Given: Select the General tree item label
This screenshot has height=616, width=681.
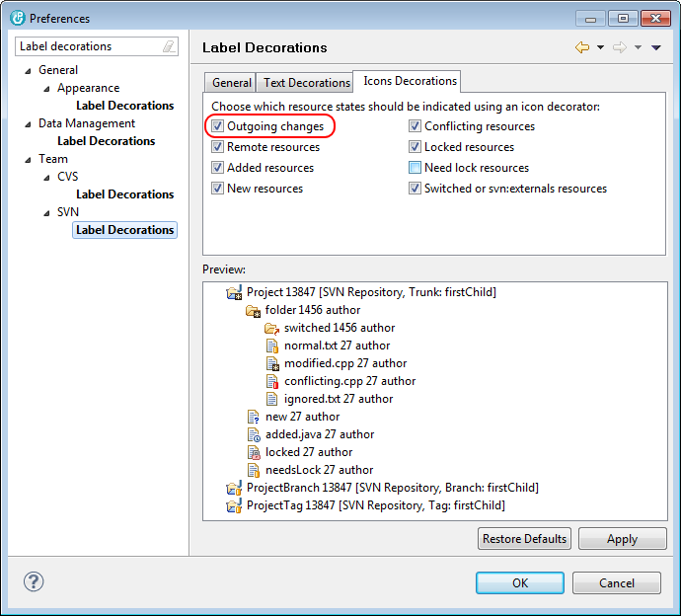Looking at the screenshot, I should (x=58, y=70).
